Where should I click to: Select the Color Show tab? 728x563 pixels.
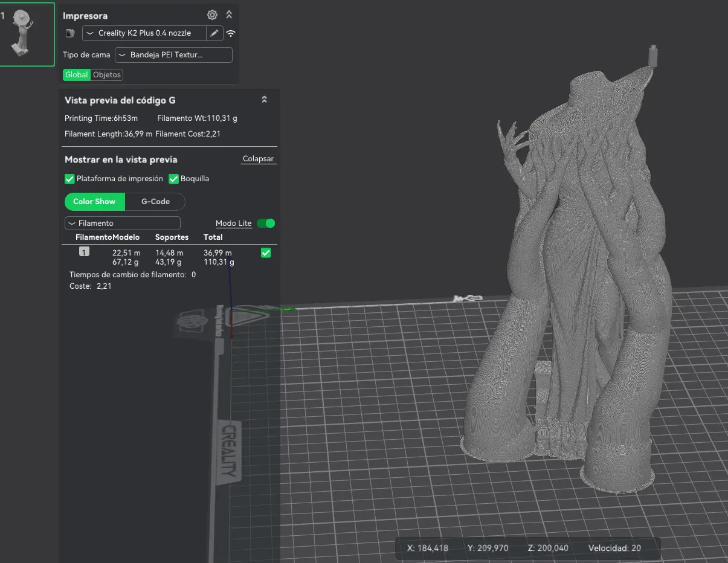tap(94, 202)
